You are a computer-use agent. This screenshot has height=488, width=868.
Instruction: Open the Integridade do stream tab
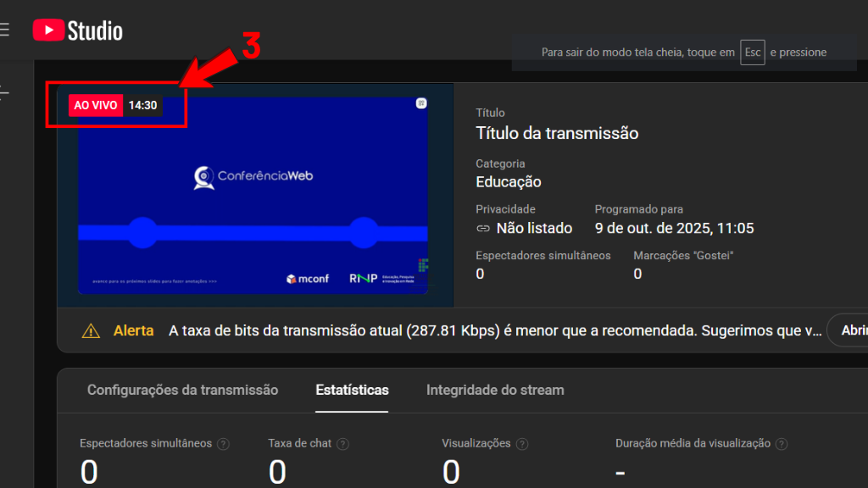495,390
